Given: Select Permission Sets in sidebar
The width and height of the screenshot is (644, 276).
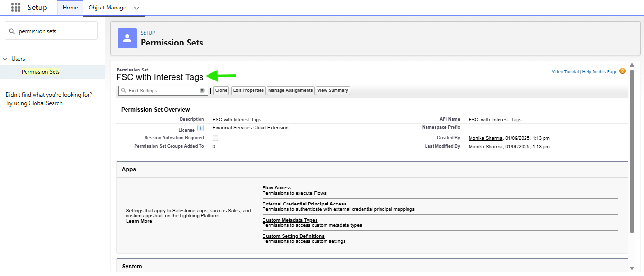Looking at the screenshot, I should click(41, 72).
